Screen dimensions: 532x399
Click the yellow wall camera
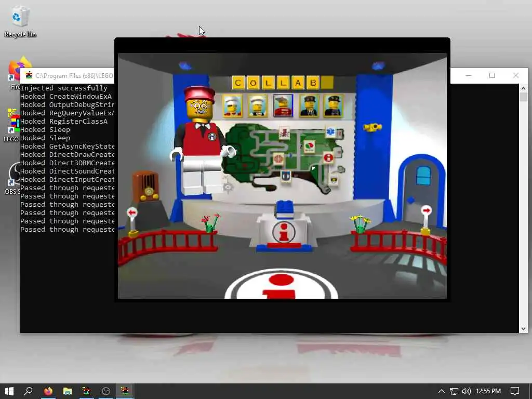click(373, 127)
